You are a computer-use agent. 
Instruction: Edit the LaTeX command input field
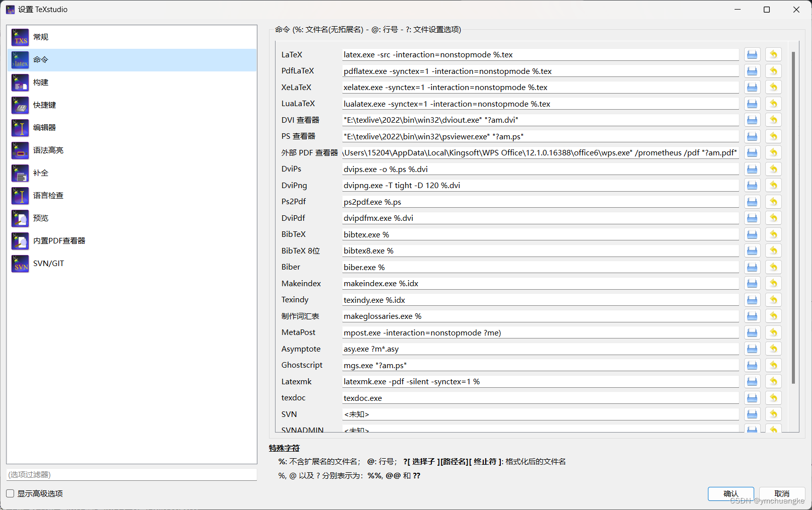[x=540, y=55]
